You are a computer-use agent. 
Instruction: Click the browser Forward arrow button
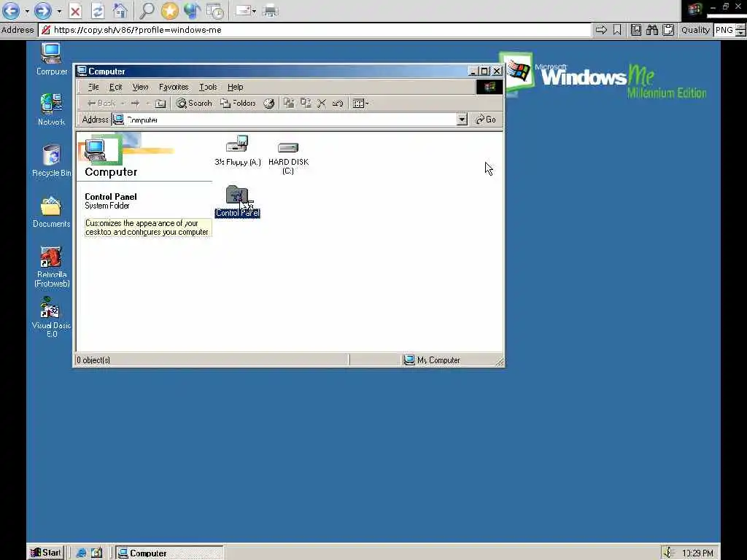pos(43,10)
